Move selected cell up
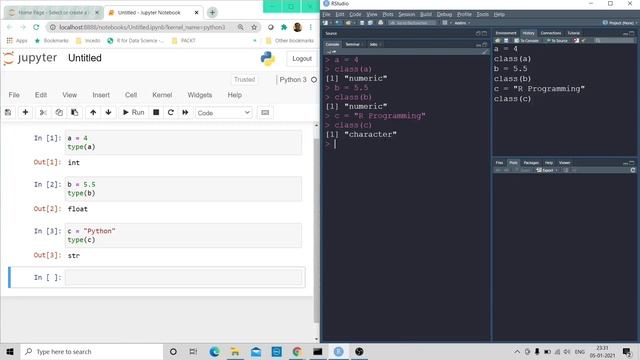Screen dimensions: 640x360 93,112
